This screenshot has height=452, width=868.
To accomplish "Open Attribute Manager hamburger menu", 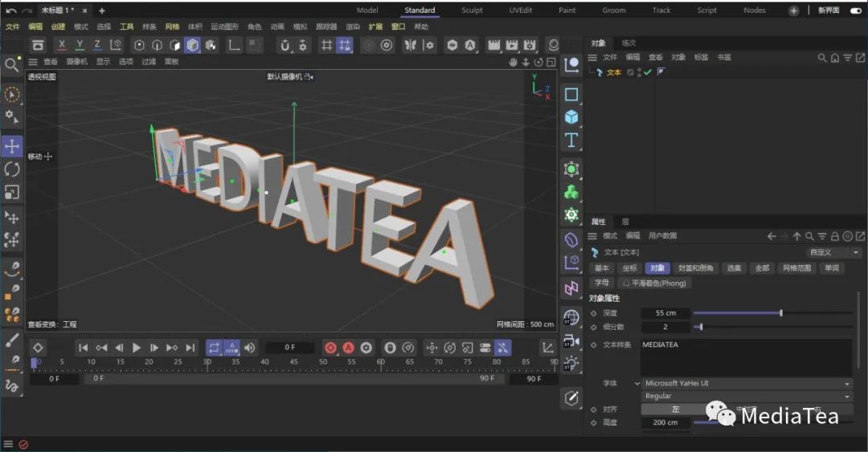I will point(592,236).
